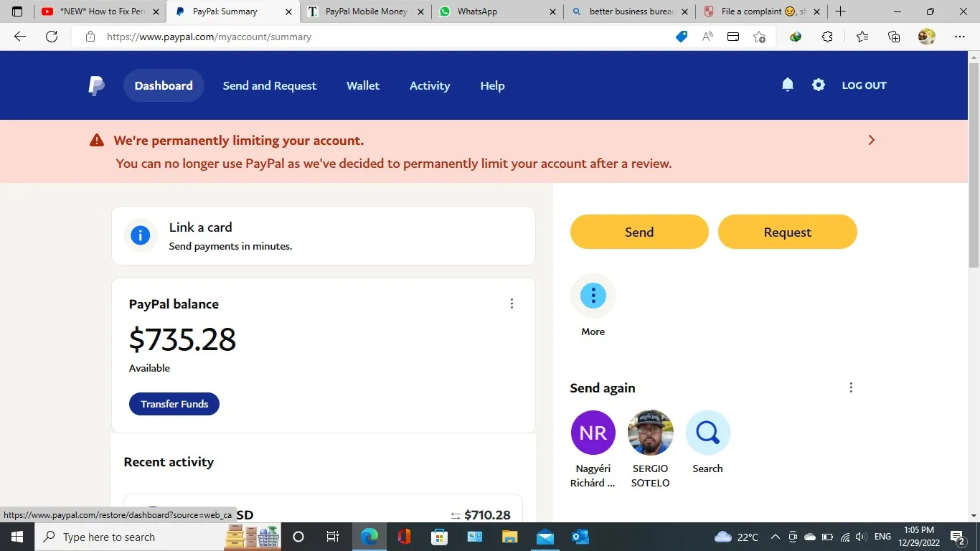Click the PayPal logo in header
980x551 pixels.
[96, 85]
